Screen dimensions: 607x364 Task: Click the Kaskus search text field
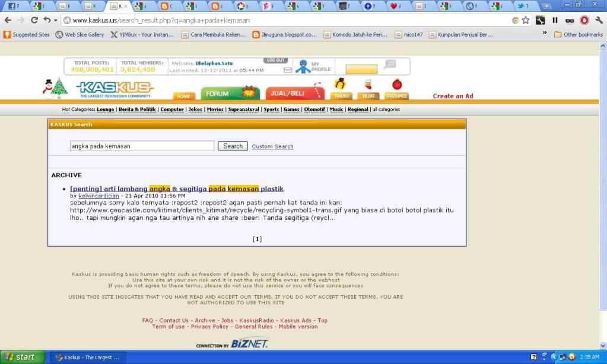click(x=142, y=146)
